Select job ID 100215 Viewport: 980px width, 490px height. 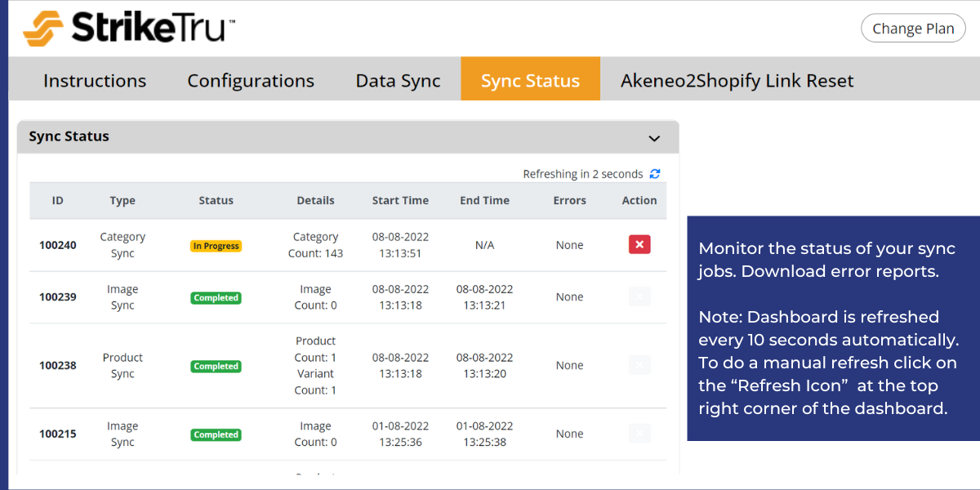(x=58, y=434)
